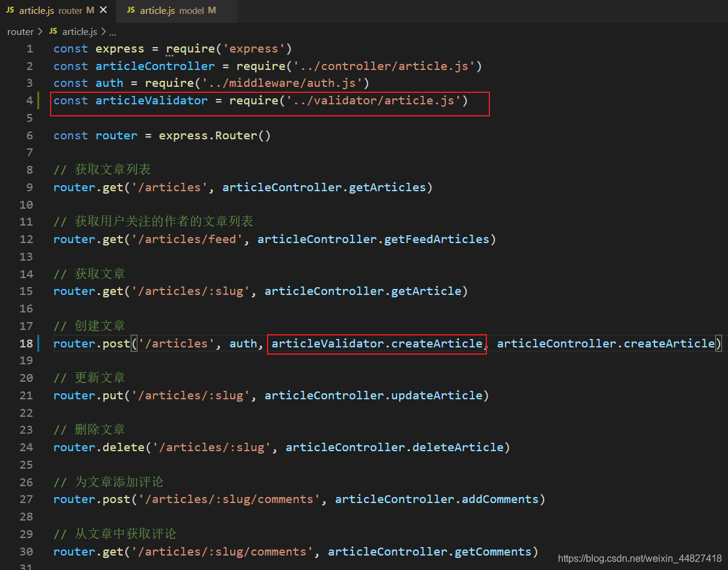The image size is (728, 570).
Task: Click articleController.getArticle on line 15
Action: [x=363, y=291]
